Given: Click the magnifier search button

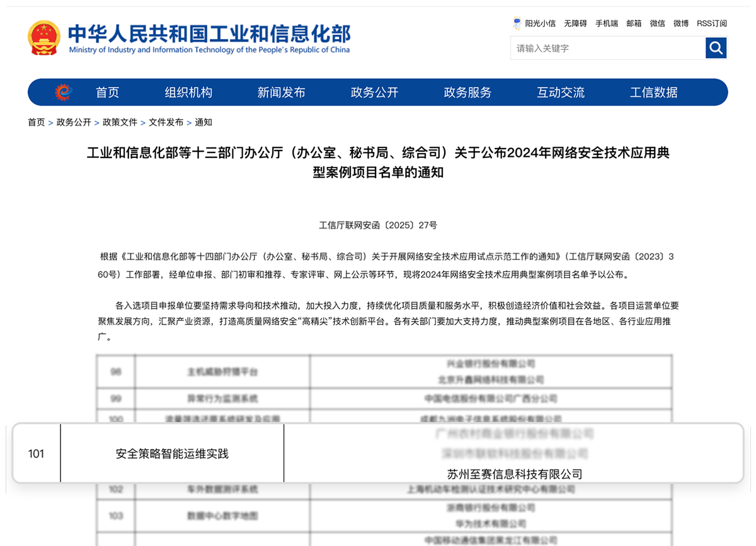Looking at the screenshot, I should (x=716, y=48).
